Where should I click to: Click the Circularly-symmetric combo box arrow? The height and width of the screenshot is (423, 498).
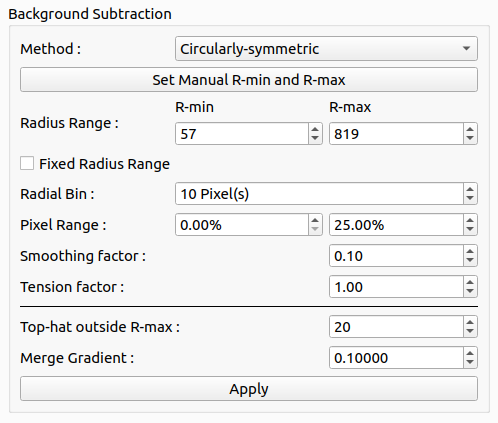466,49
